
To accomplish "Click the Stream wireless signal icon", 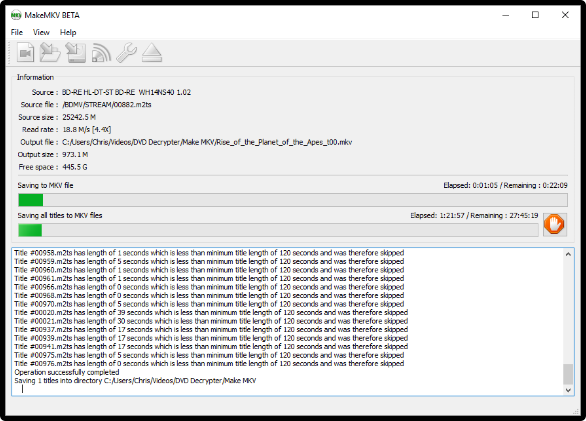I will pos(101,53).
